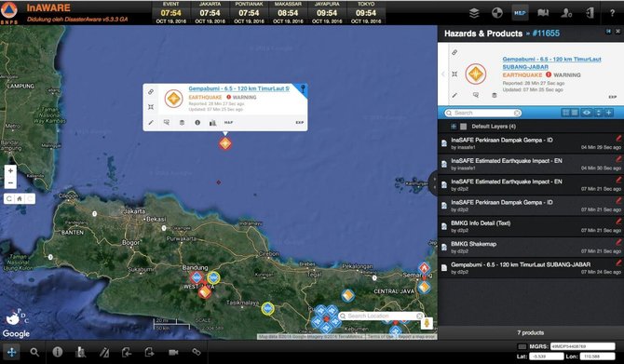Click the info circle icon in map popup

click(197, 123)
